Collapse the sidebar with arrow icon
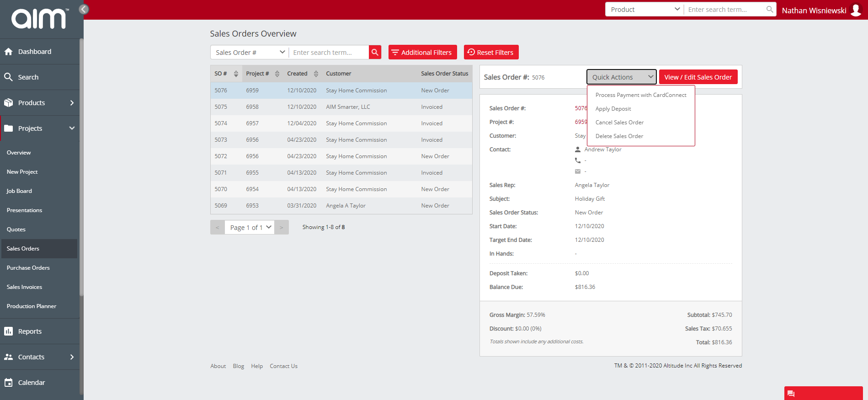Image resolution: width=868 pixels, height=400 pixels. click(x=84, y=9)
